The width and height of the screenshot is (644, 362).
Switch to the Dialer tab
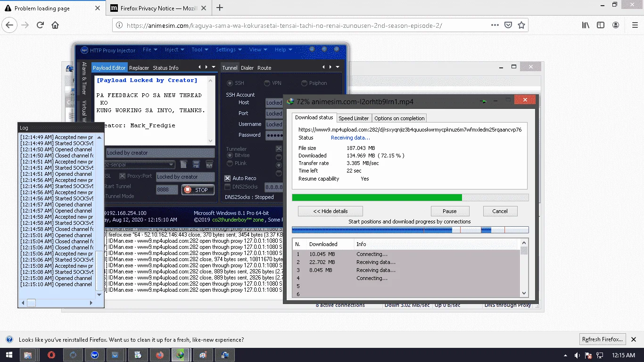pos(248,68)
